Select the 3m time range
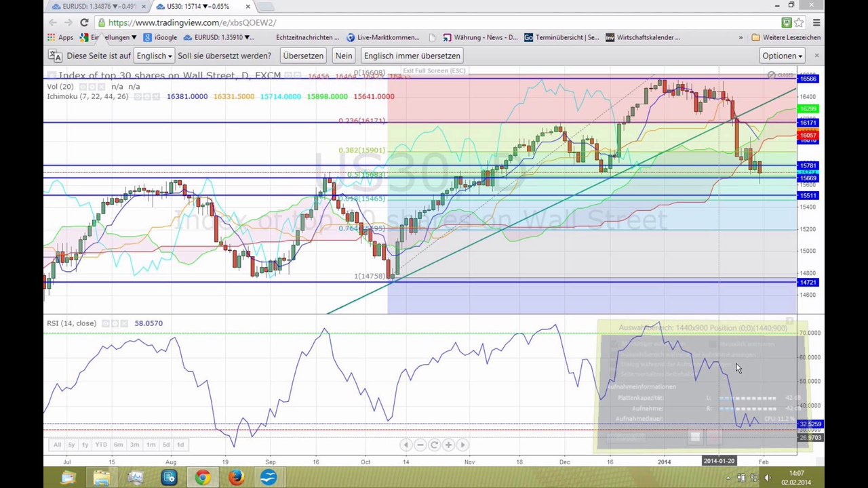 134,445
